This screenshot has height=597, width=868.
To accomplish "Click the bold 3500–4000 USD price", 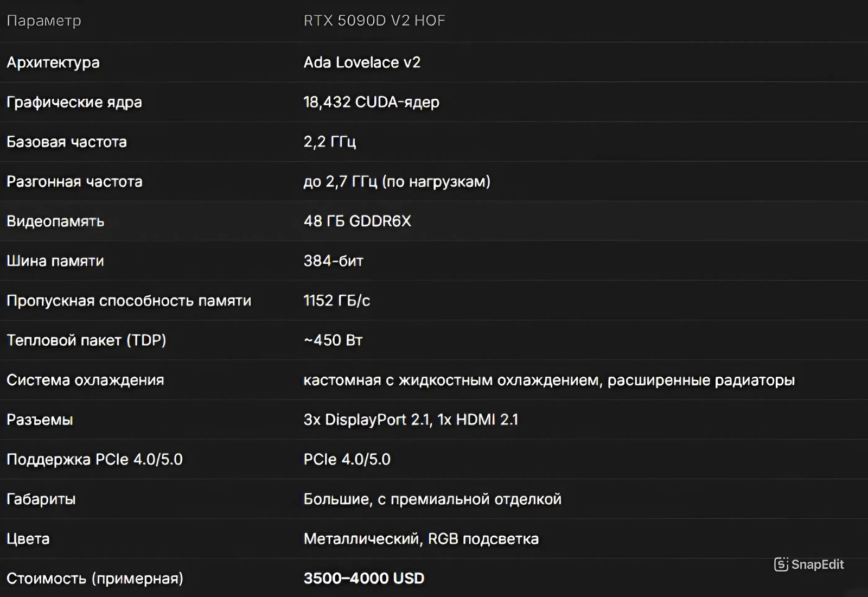I will coord(364,578).
